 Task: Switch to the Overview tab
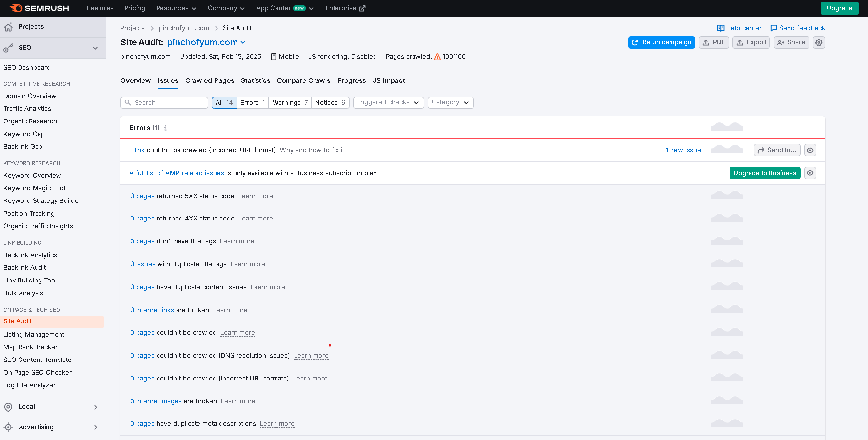(136, 81)
